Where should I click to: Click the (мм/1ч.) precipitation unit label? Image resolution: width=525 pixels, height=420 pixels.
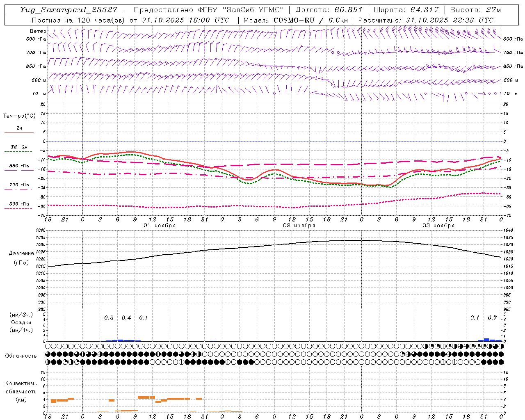[21, 330]
